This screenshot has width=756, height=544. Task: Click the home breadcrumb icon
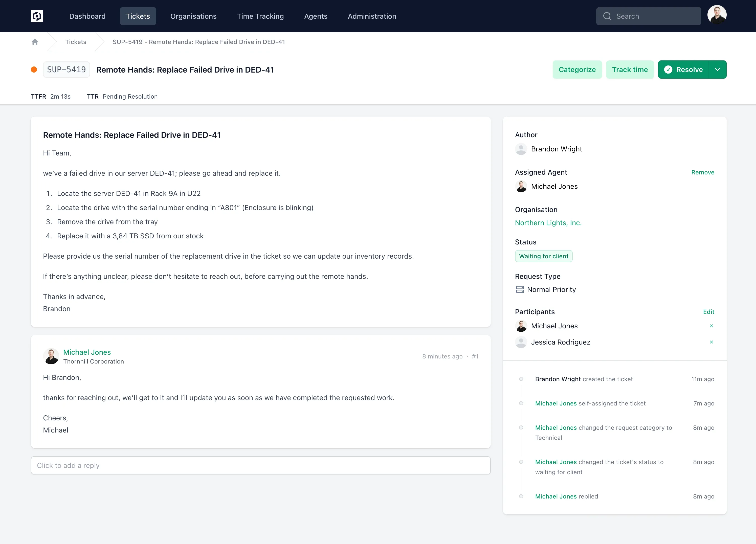click(35, 42)
